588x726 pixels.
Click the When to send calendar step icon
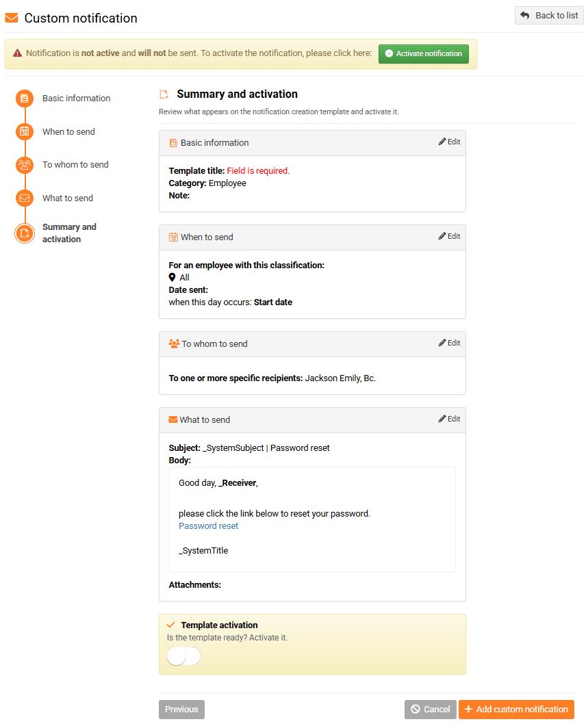pyautogui.click(x=25, y=132)
